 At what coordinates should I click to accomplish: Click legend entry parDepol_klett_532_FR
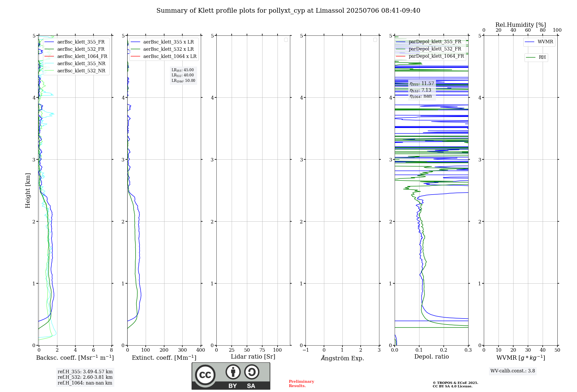(x=430, y=49)
